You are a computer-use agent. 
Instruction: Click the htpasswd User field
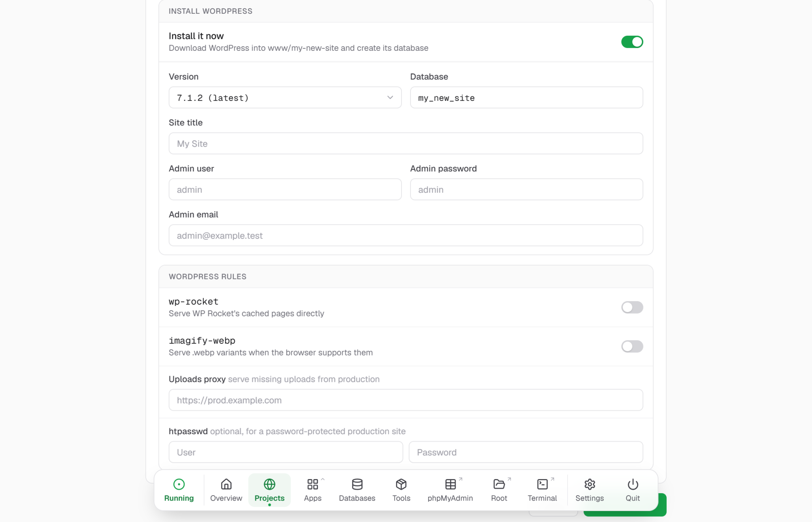click(286, 452)
